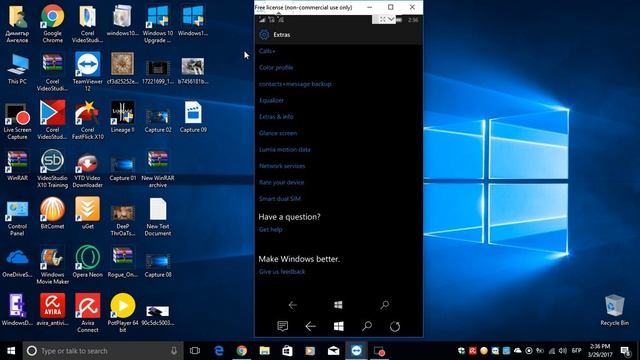Click the Cortana search box
Image resolution: width=640 pixels, height=360 pixels.
[103, 351]
